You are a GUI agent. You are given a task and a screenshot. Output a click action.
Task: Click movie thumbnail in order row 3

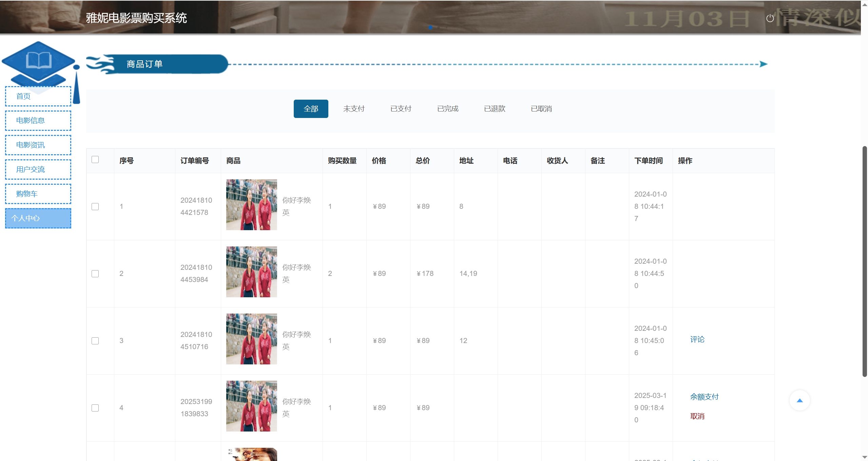tap(252, 339)
